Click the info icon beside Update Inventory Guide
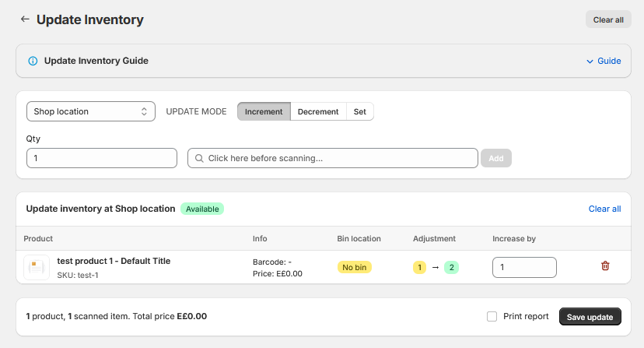The height and width of the screenshot is (348, 644). [33, 61]
